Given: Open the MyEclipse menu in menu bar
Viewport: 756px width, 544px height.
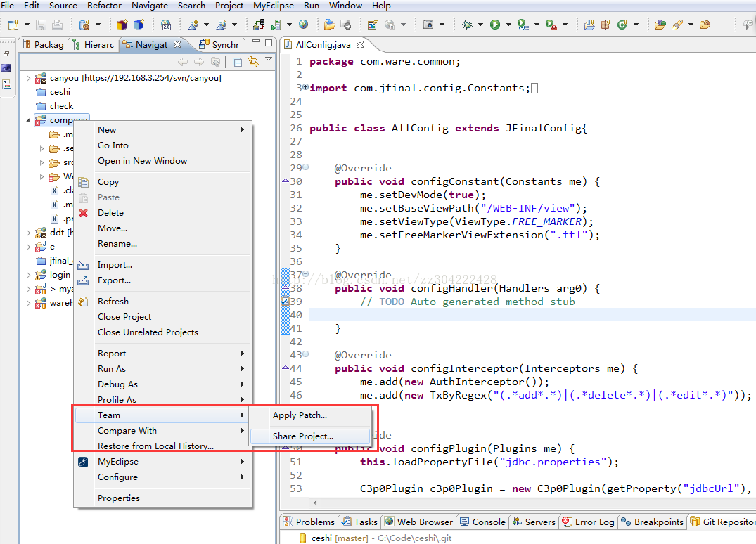Looking at the screenshot, I should click(274, 6).
